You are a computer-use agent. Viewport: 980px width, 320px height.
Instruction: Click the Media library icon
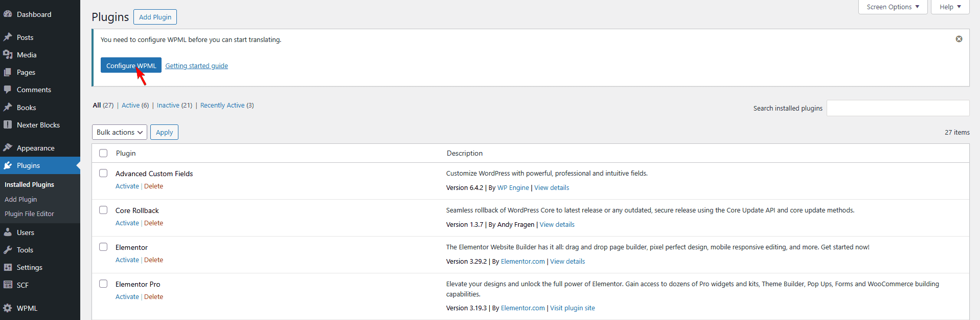click(8, 55)
